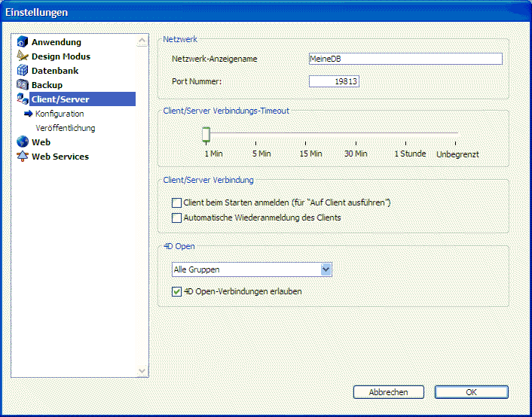Open the Datenbank settings section
Image resolution: width=532 pixels, height=417 pixels.
click(54, 71)
